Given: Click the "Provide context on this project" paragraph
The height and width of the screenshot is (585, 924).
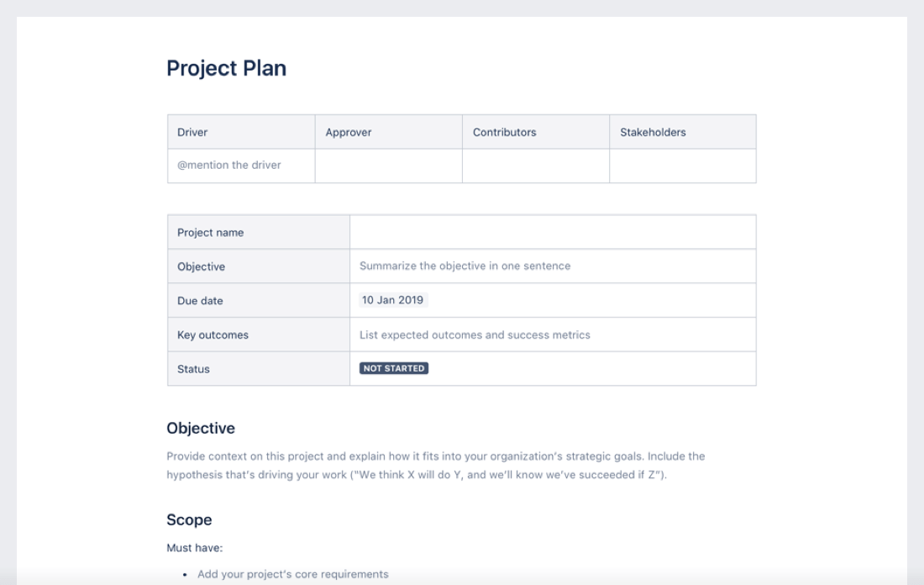Looking at the screenshot, I should [x=435, y=466].
